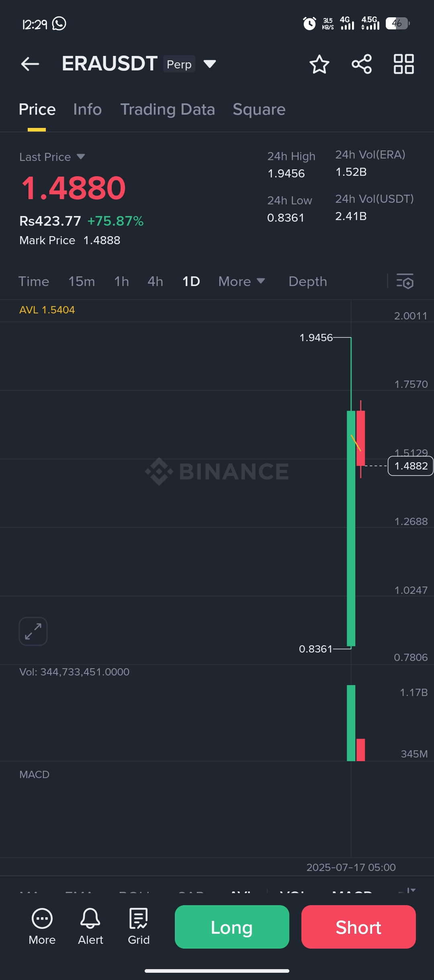The width and height of the screenshot is (434, 980).
Task: Expand chart to fullscreen
Action: tap(33, 631)
